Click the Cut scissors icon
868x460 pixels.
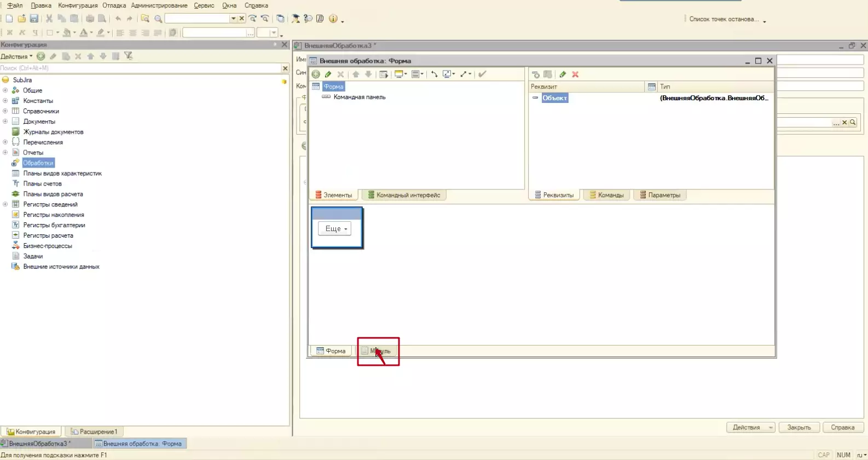49,19
